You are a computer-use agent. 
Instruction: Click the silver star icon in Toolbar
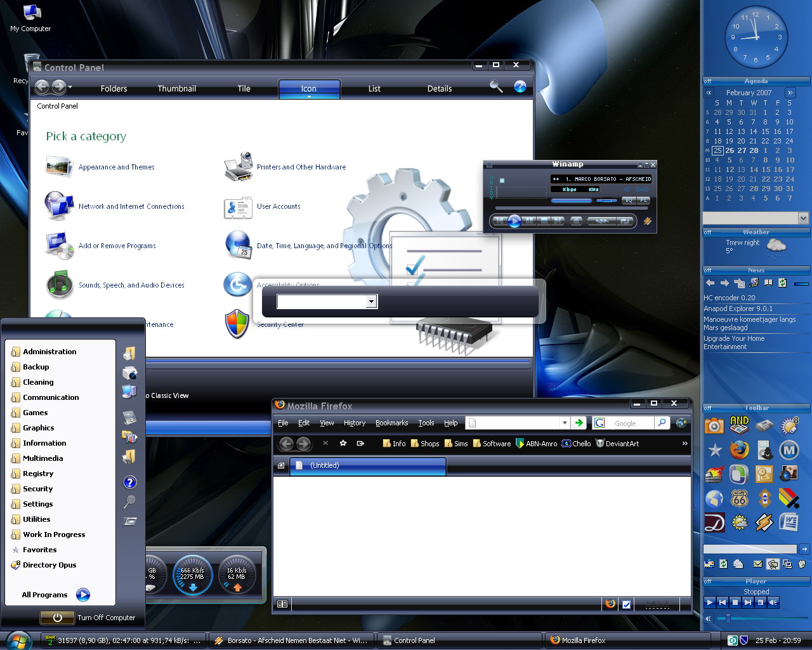(x=715, y=450)
